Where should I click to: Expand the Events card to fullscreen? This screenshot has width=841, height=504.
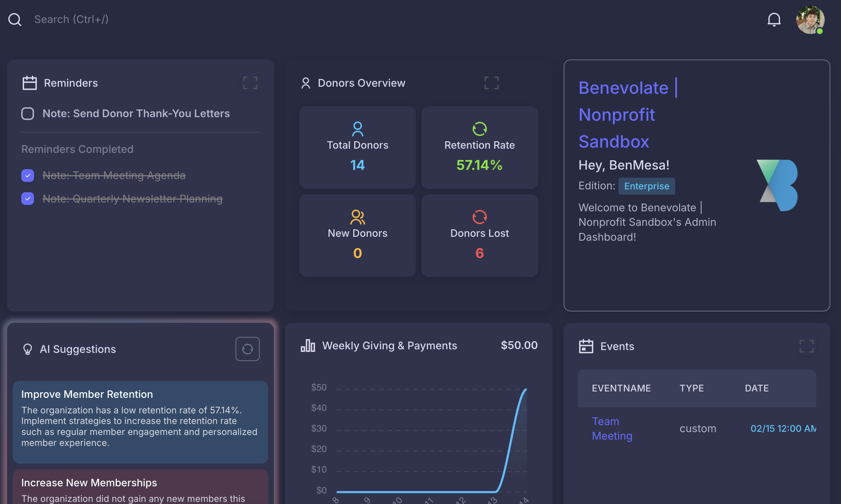(x=807, y=346)
